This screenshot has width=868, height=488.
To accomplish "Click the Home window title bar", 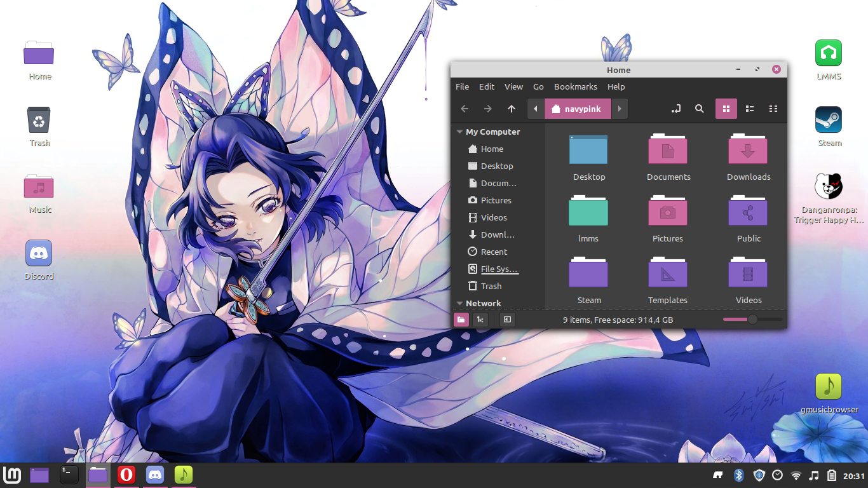I will [618, 70].
